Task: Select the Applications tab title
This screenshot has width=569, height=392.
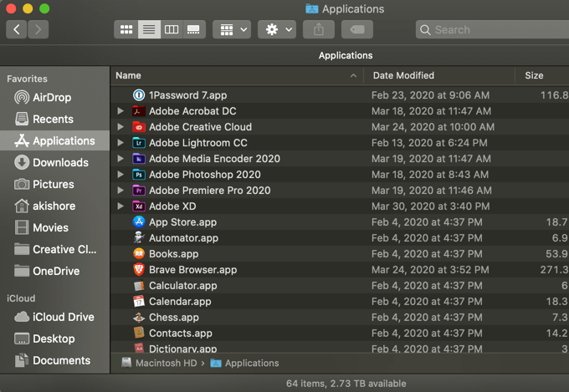Action: click(346, 55)
